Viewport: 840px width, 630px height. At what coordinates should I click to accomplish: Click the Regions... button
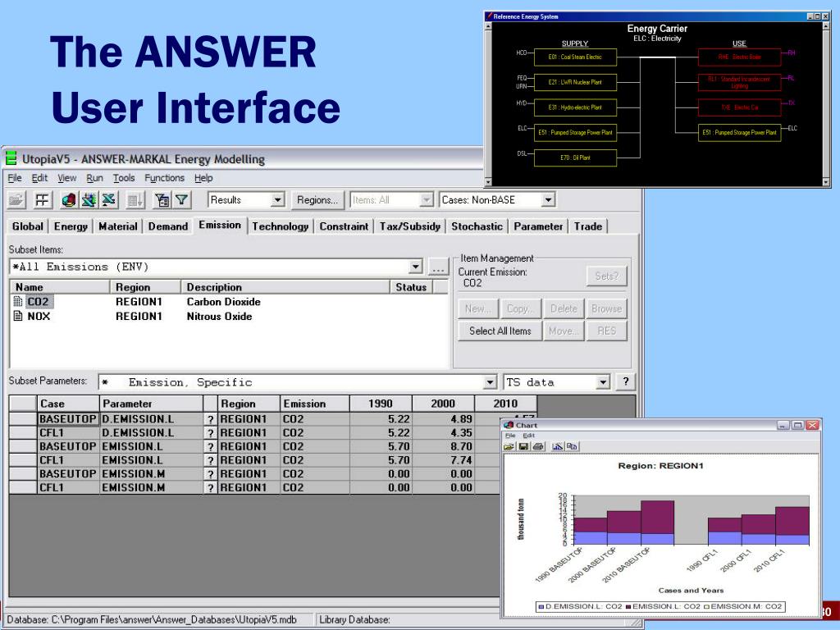coord(317,200)
